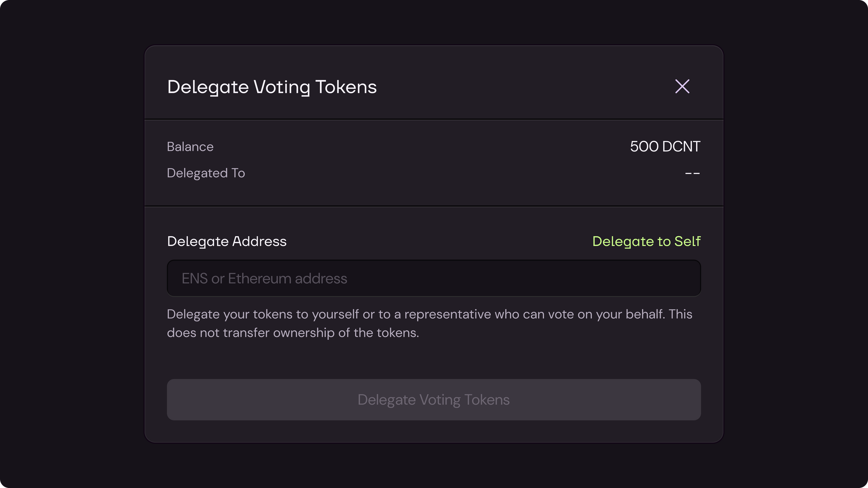Focus the ENS or Ethereum address field
Image resolution: width=868 pixels, height=488 pixels.
tap(434, 278)
